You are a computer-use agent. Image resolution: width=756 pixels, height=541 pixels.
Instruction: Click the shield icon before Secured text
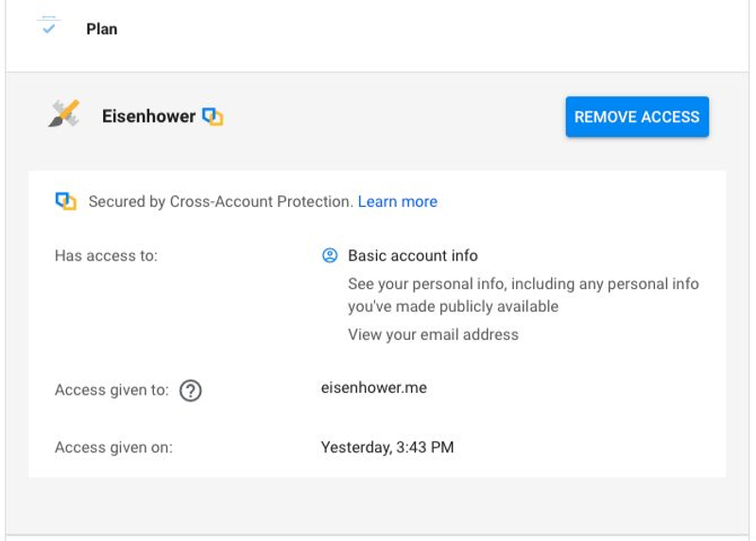[x=65, y=201]
